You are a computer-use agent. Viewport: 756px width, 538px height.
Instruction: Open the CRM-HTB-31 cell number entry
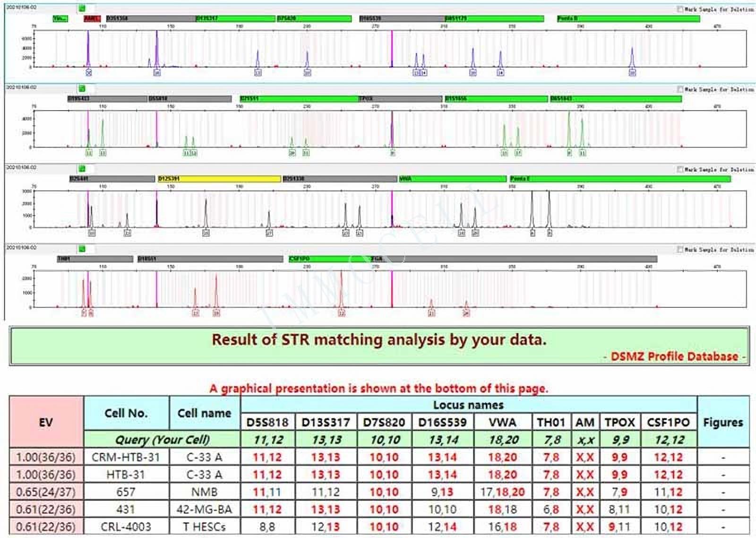click(x=126, y=457)
